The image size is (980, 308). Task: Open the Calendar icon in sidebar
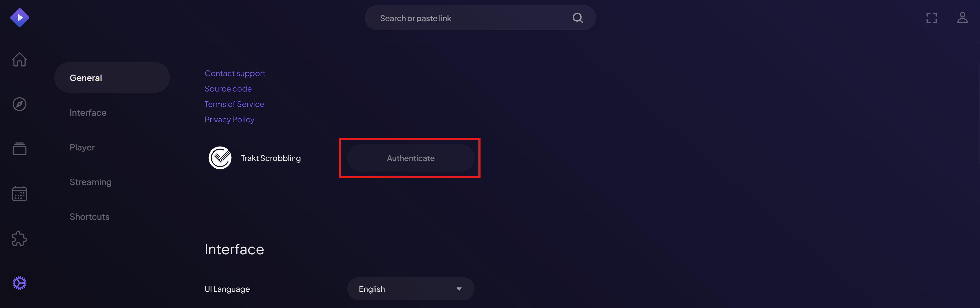(x=19, y=194)
